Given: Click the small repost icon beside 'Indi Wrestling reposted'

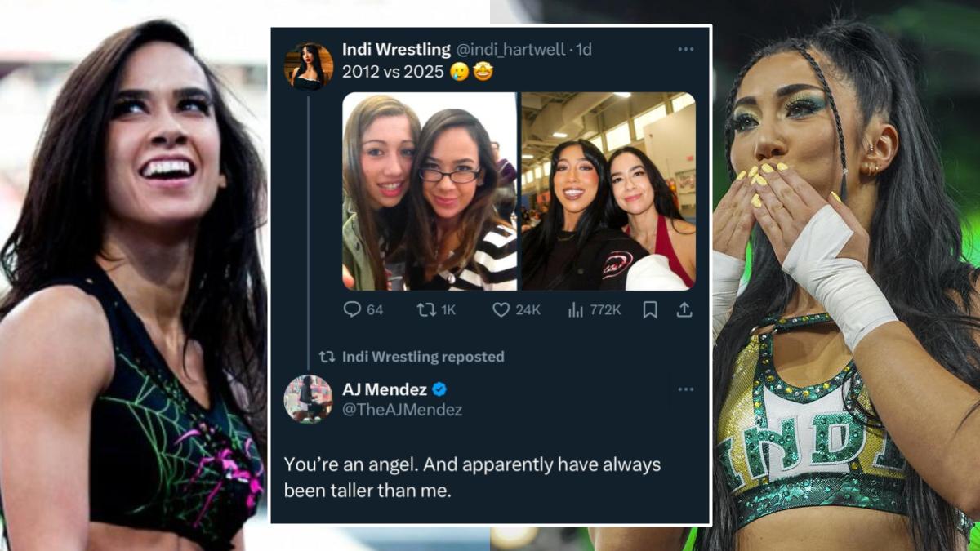Looking at the screenshot, I should 327,357.
